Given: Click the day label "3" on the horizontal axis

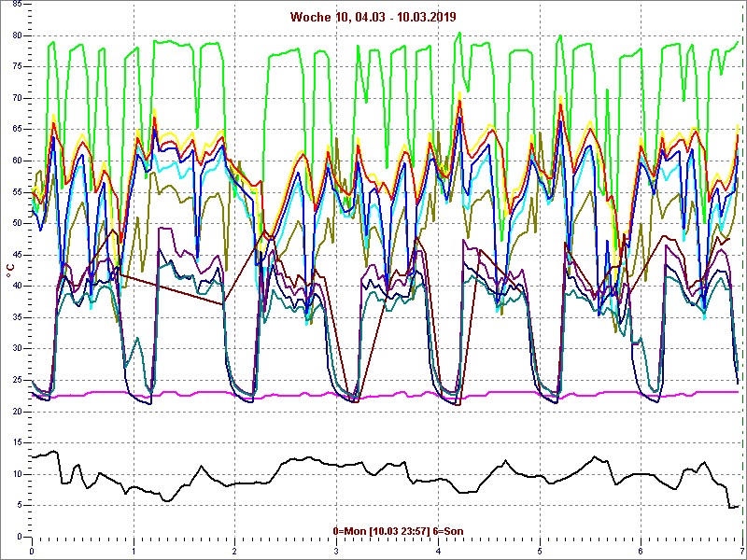Looking at the screenshot, I should (x=337, y=552).
